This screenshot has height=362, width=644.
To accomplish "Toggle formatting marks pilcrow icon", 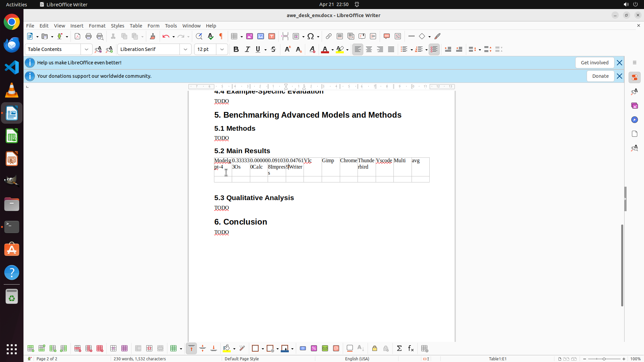I will pos(221,36).
